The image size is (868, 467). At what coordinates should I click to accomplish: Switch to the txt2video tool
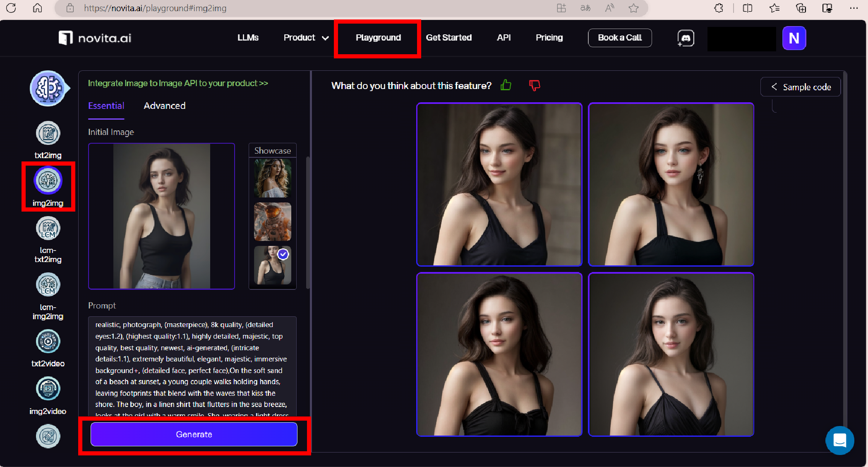click(48, 342)
